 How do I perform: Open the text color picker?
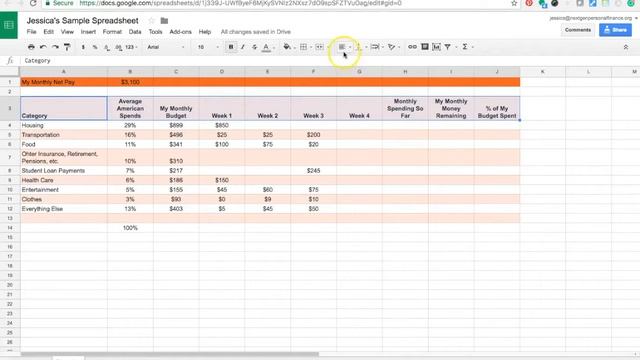pos(266,47)
